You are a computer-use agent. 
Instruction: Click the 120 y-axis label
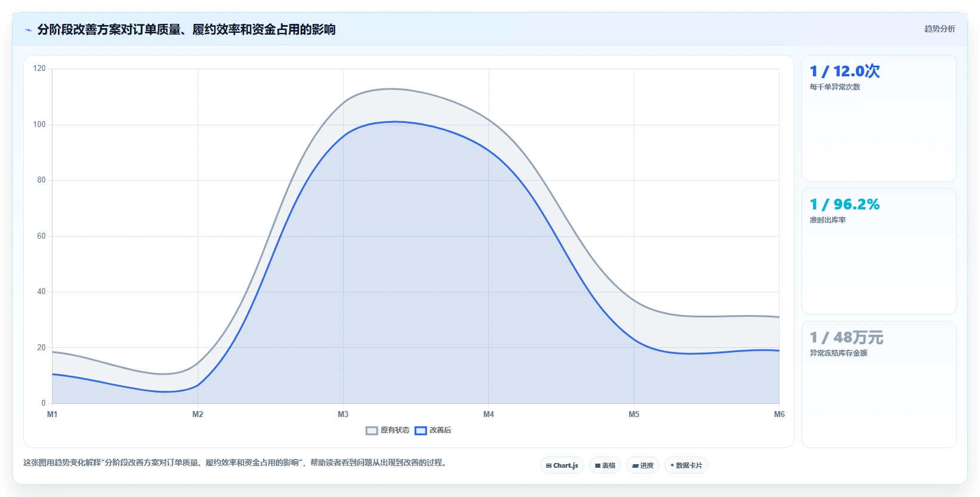(x=39, y=69)
